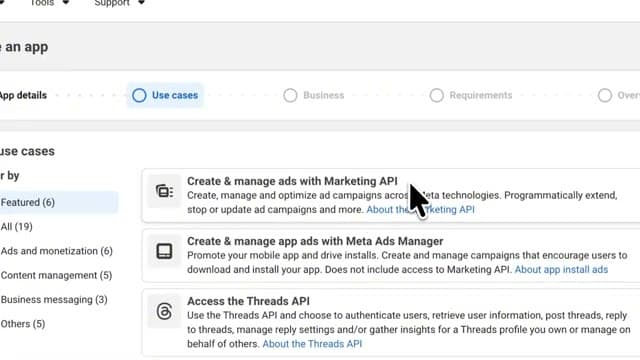Go to the Requirements step

tap(471, 95)
